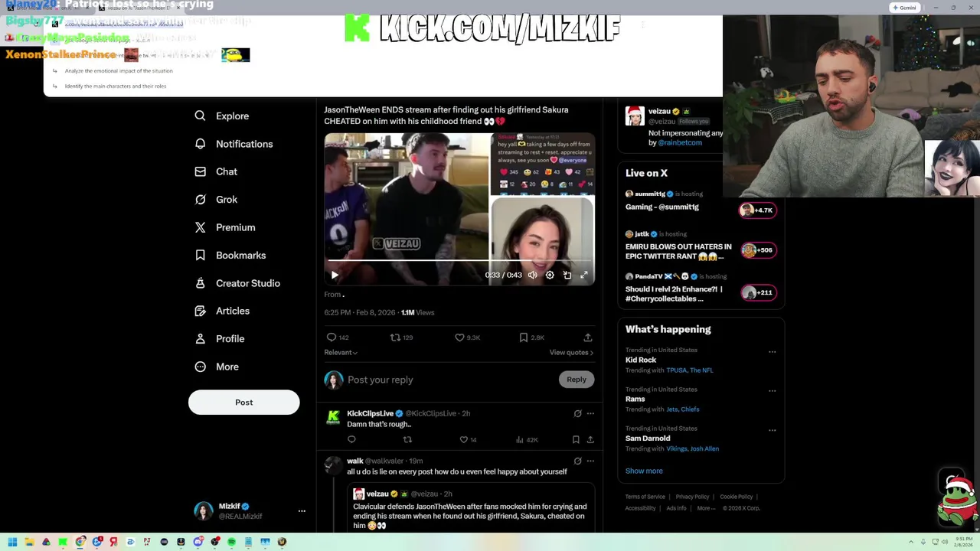Open Sam Darnold trending topic
Screen dimensions: 980x551
(x=648, y=439)
